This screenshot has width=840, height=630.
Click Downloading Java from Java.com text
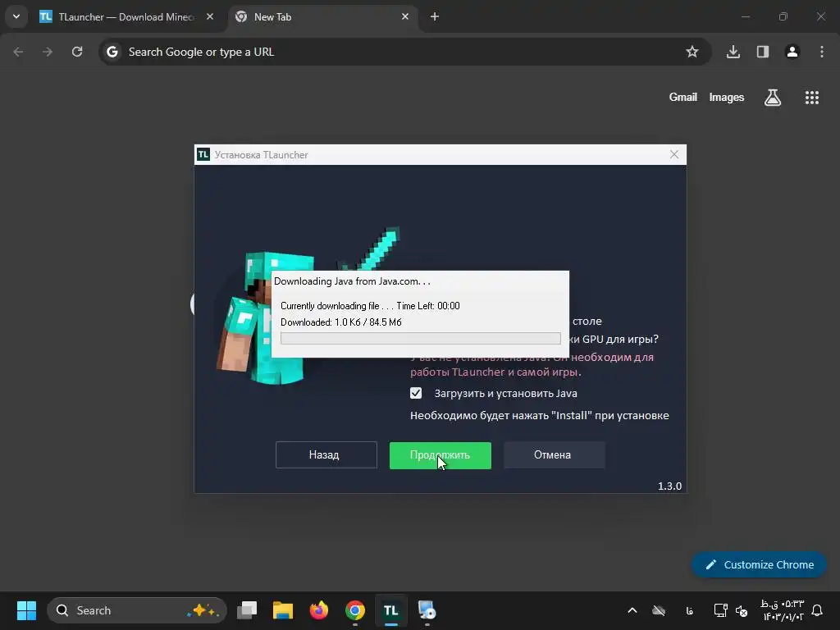coord(352,281)
